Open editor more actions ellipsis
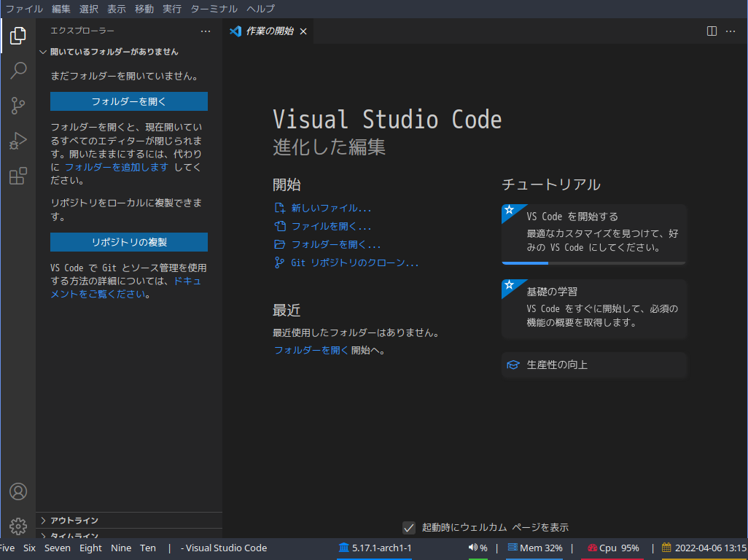Image resolution: width=748 pixels, height=560 pixels. coord(731,31)
